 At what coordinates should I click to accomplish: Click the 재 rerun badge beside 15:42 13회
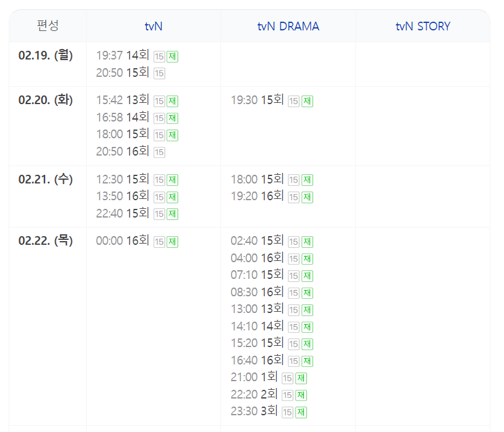[x=172, y=101]
